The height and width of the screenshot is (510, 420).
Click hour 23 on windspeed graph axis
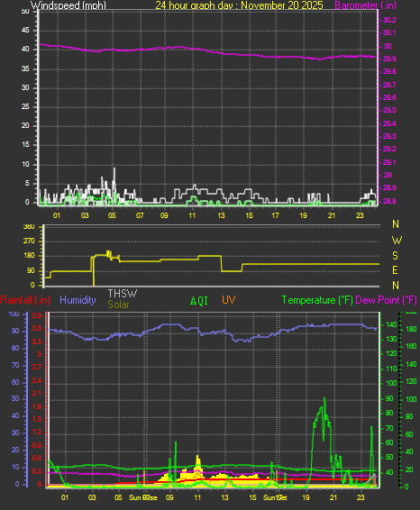click(360, 215)
